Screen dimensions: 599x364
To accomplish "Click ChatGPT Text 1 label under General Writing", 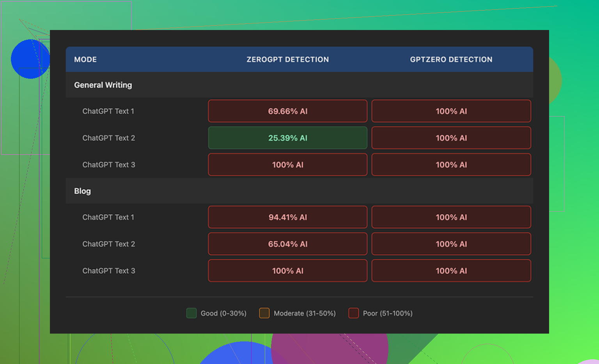I will 108,111.
